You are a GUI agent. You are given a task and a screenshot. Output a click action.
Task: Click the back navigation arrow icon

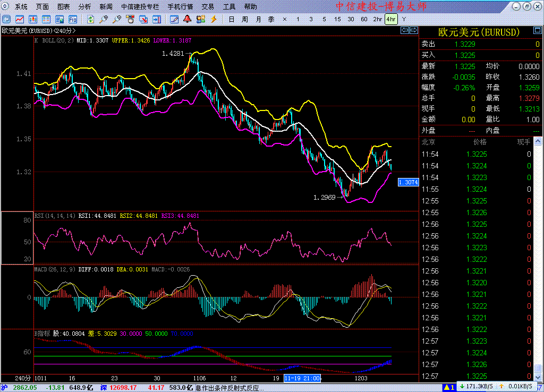(x=6, y=19)
